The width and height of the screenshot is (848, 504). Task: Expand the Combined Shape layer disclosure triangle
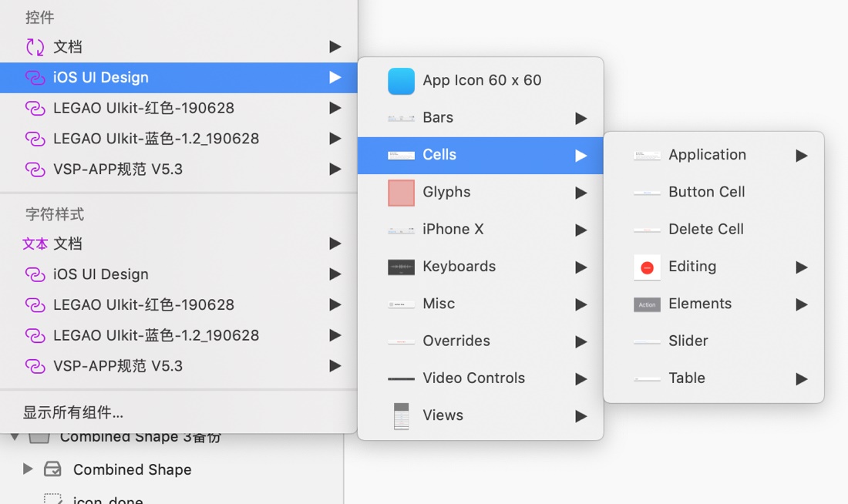pyautogui.click(x=28, y=469)
